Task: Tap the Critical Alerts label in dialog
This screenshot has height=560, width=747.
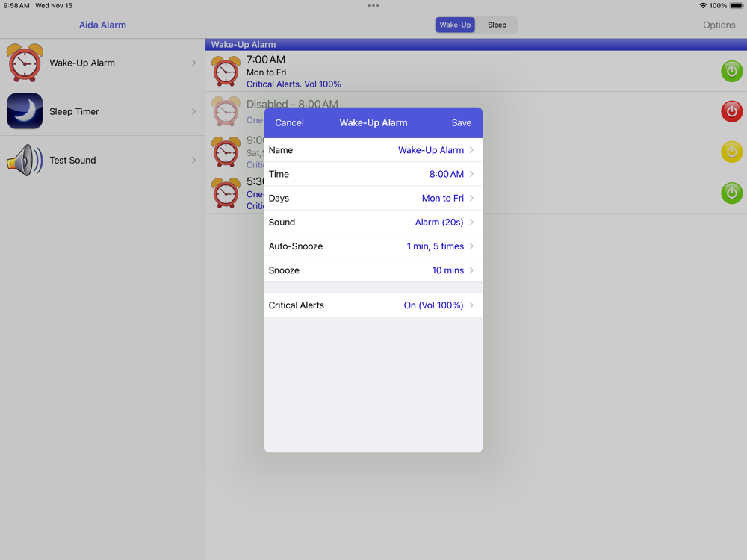Action: [296, 305]
